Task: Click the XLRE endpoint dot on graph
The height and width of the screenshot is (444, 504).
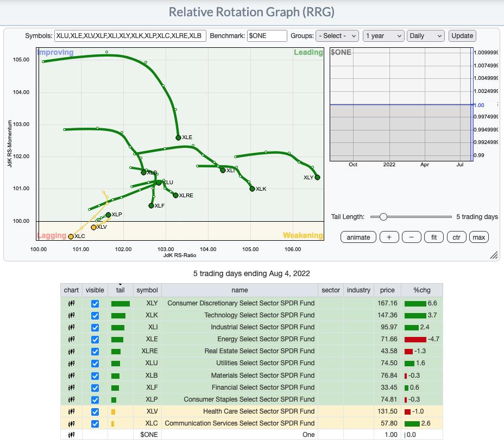Action: click(175, 195)
